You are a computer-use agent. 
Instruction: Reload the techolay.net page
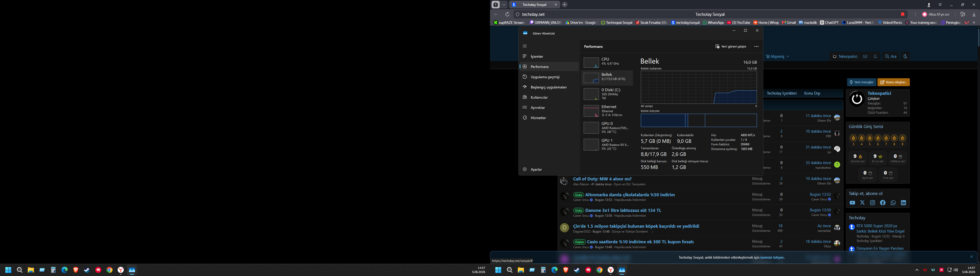click(x=507, y=15)
